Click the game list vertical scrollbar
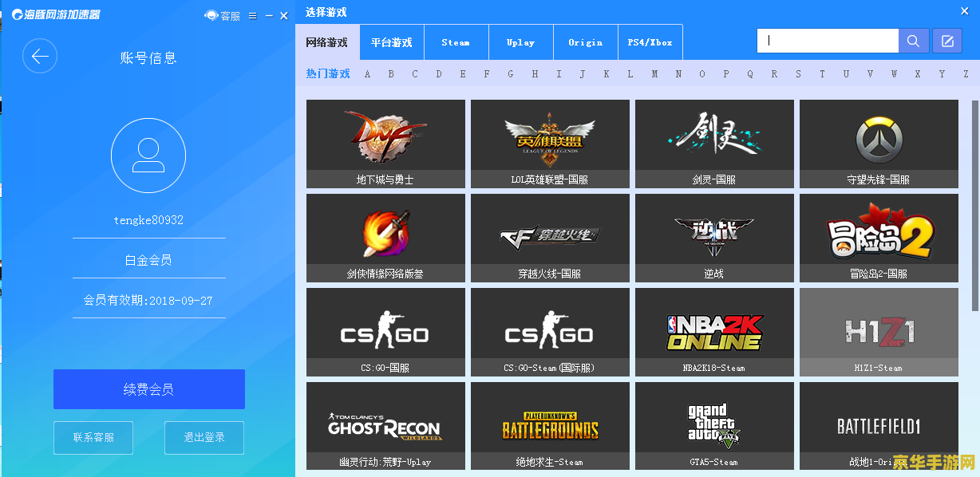Image resolution: width=980 pixels, height=477 pixels. [x=974, y=206]
